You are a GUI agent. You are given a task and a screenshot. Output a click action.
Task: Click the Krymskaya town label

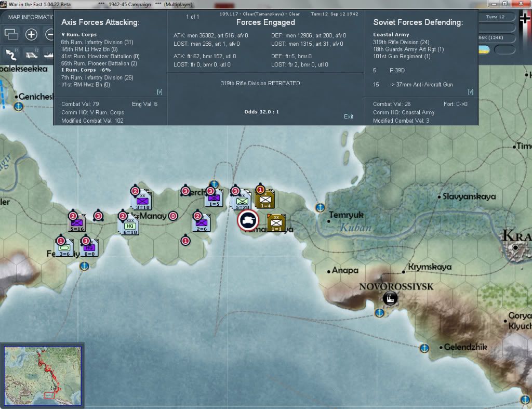(430, 267)
